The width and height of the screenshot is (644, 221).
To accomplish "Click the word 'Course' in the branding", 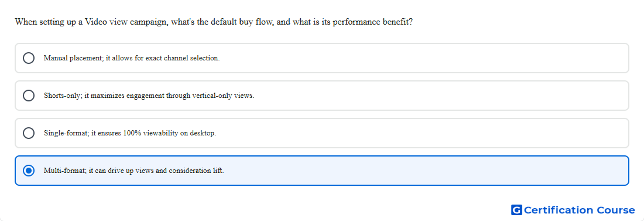I will (x=615, y=210).
